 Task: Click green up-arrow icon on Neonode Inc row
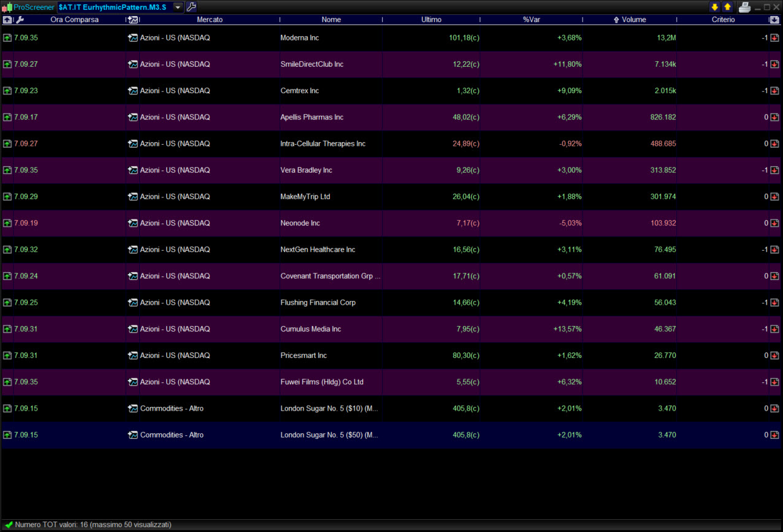click(7, 223)
